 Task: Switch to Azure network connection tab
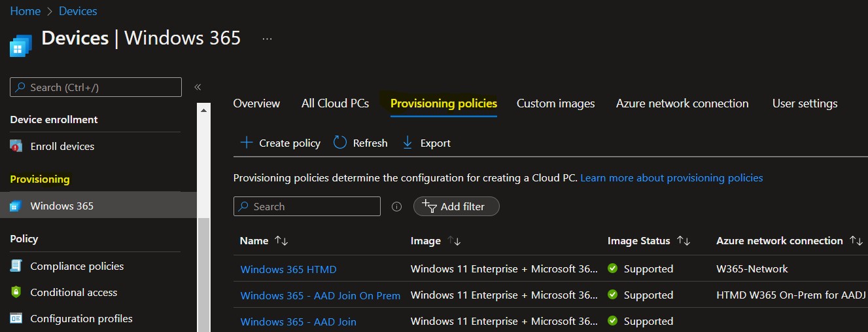pos(682,103)
